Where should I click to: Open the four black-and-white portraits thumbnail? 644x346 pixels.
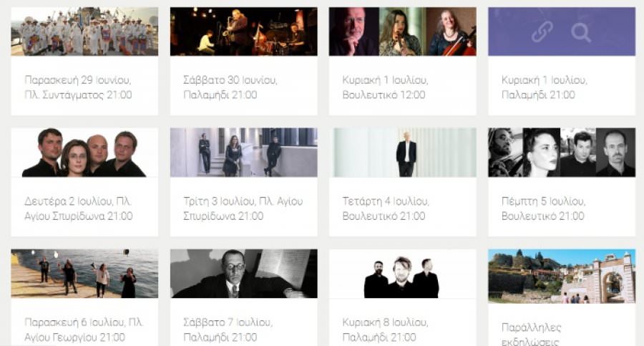pyautogui.click(x=562, y=153)
